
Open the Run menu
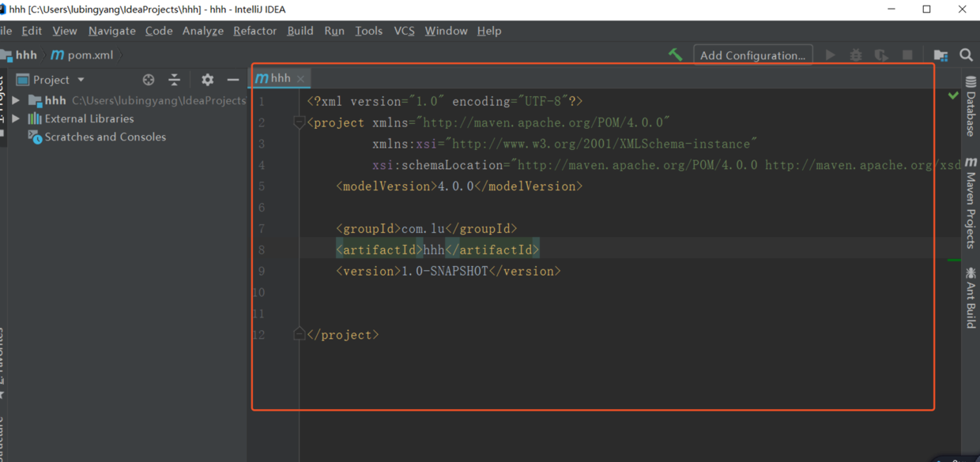tap(334, 31)
